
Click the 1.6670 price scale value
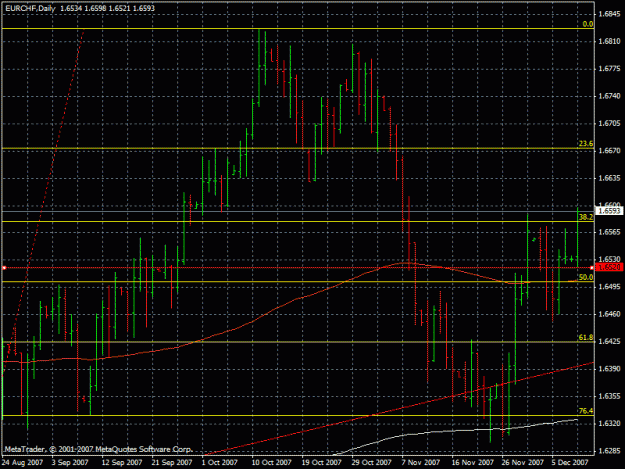610,151
